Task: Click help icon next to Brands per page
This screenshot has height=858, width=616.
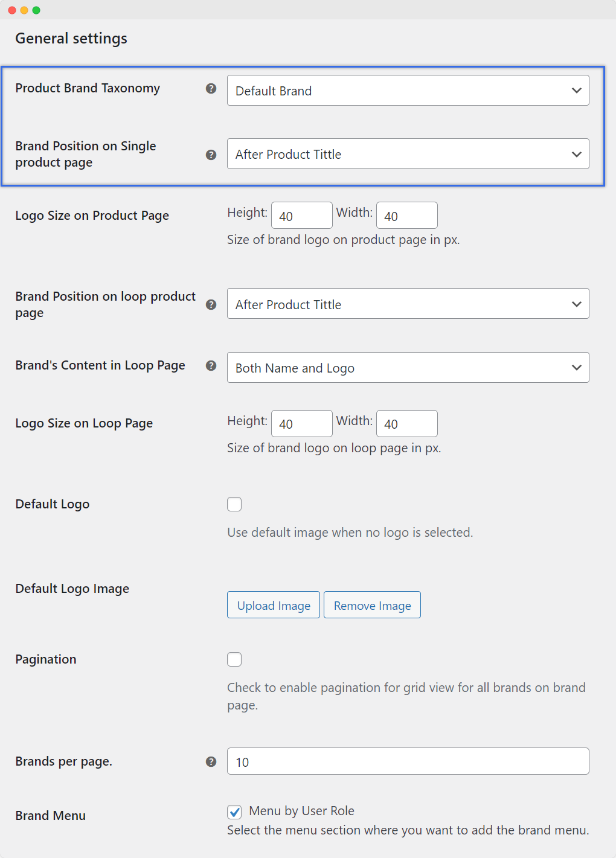Action: (211, 762)
